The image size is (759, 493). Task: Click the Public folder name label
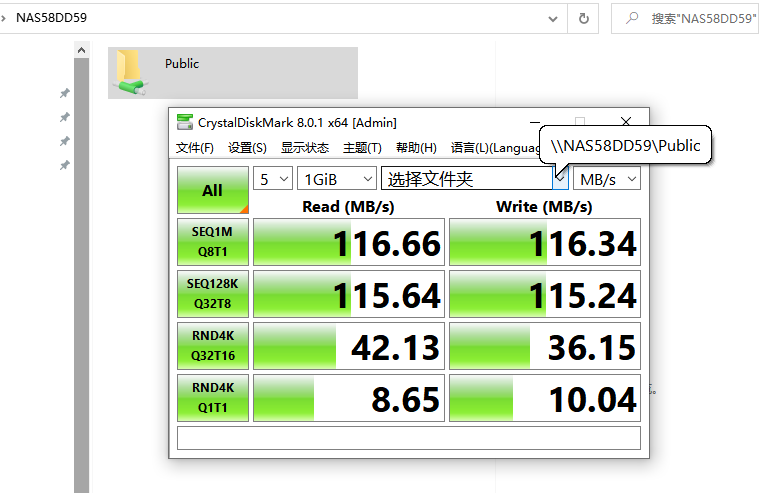(x=182, y=63)
